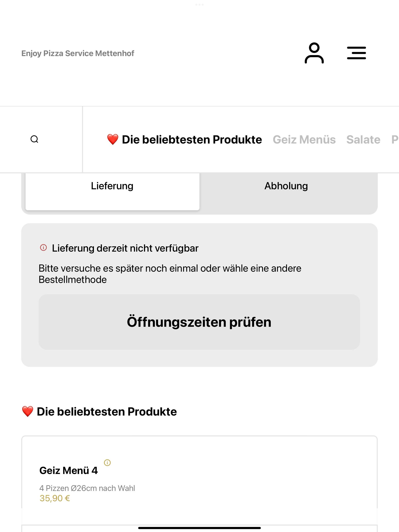
Task: Tap the magnifying glass search icon
Action: pos(34,139)
